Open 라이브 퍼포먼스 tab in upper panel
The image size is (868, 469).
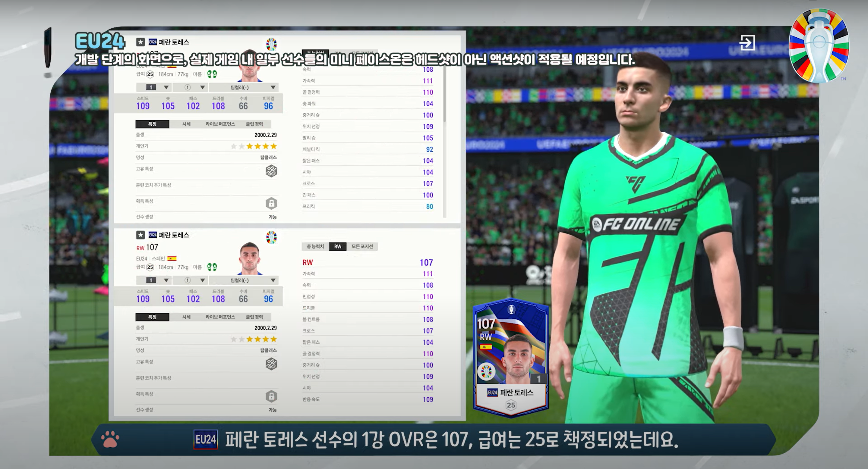(220, 124)
